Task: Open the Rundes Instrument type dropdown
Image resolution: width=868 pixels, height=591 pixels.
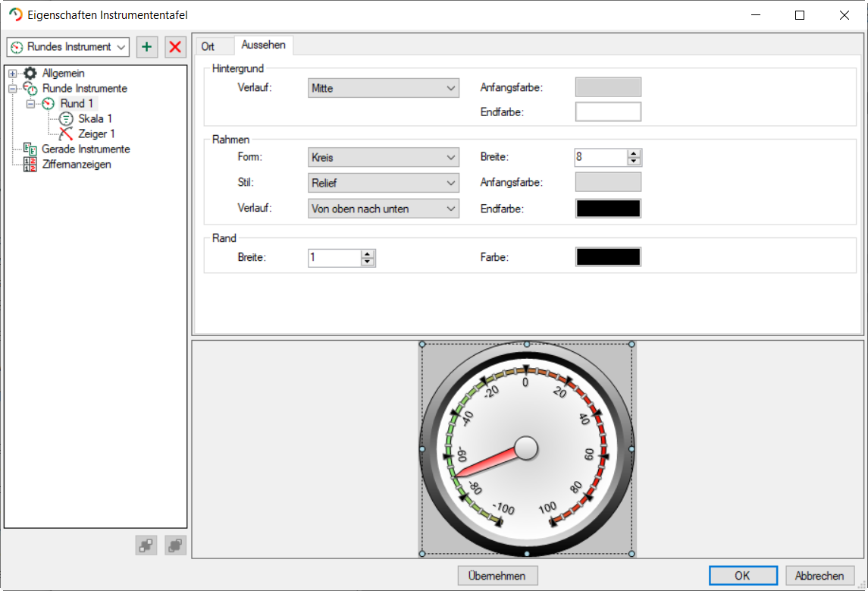Action: click(68, 47)
